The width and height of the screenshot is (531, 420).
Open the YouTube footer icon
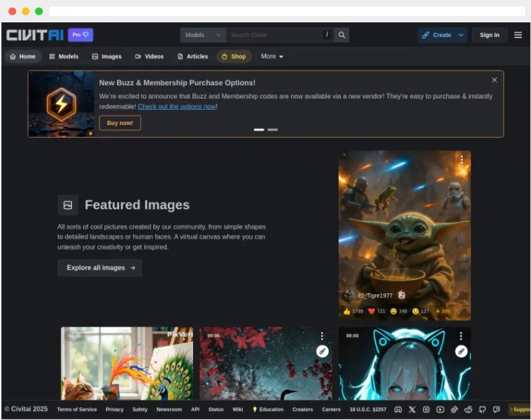(x=440, y=410)
